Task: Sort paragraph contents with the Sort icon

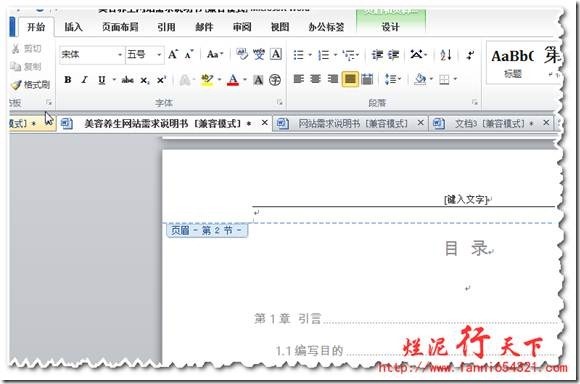Action: pos(446,55)
